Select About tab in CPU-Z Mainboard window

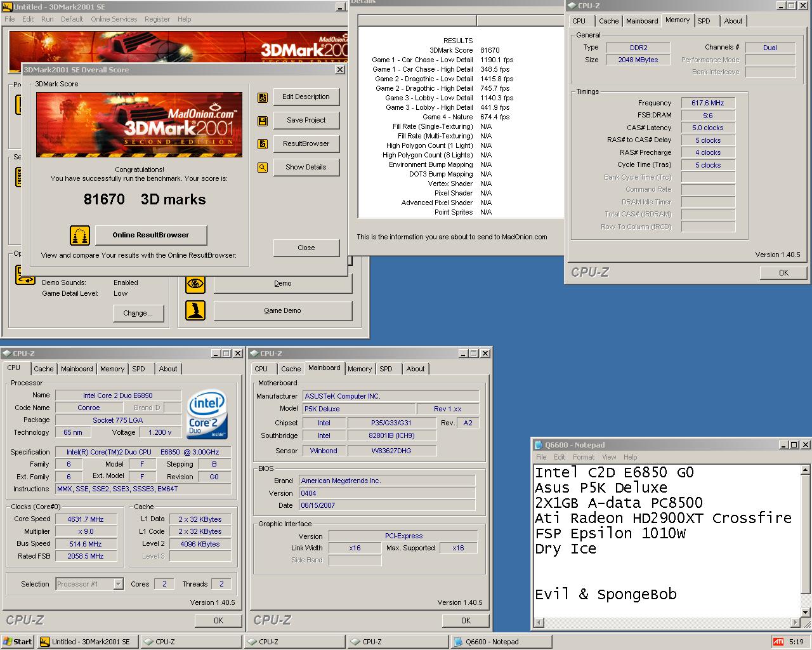click(416, 369)
